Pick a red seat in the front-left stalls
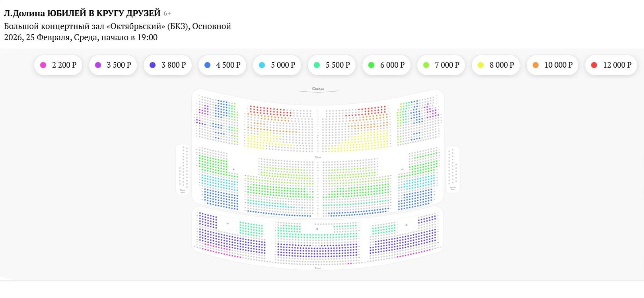This screenshot has height=298, width=644. pos(263,109)
